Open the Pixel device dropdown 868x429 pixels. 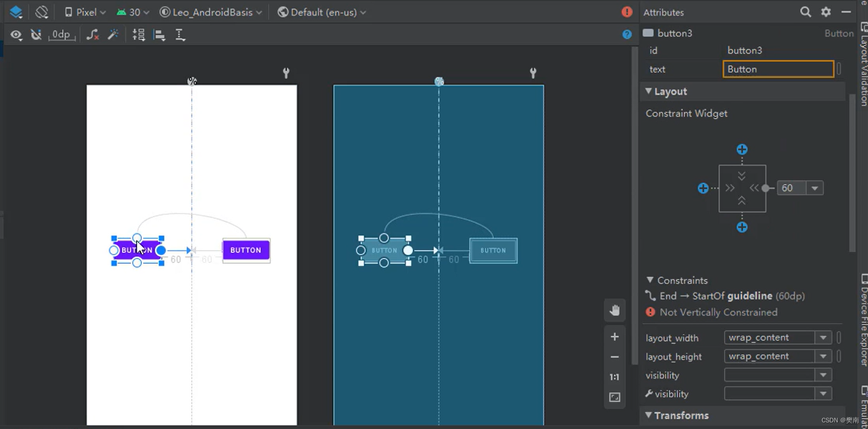pos(85,12)
